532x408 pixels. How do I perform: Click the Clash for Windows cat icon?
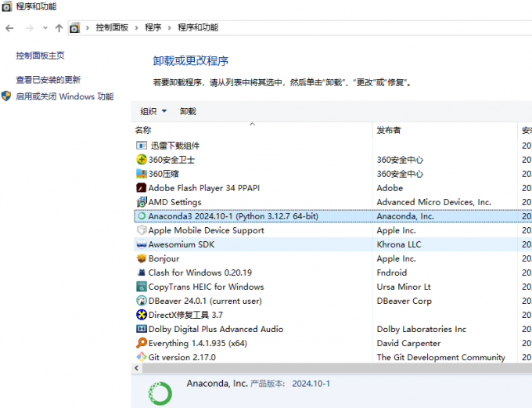pos(142,272)
